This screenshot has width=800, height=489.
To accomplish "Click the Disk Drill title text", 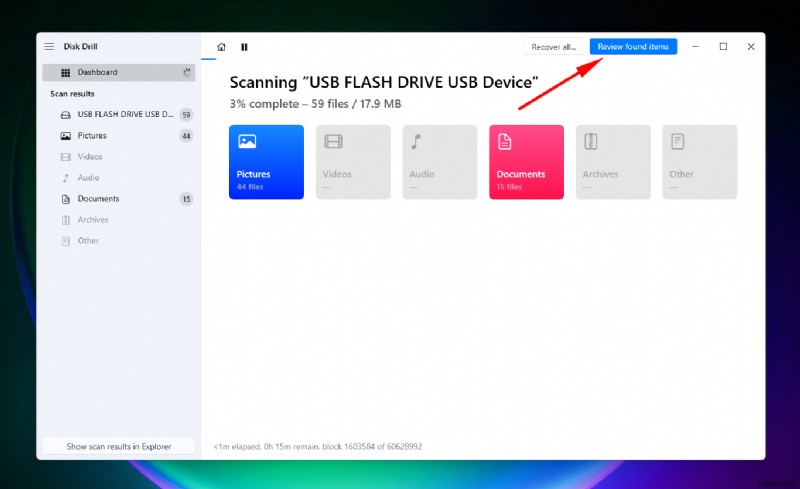I will pos(80,46).
